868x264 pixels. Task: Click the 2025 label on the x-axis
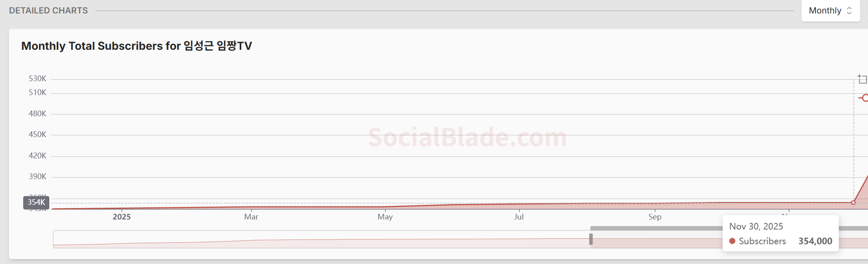click(x=121, y=217)
